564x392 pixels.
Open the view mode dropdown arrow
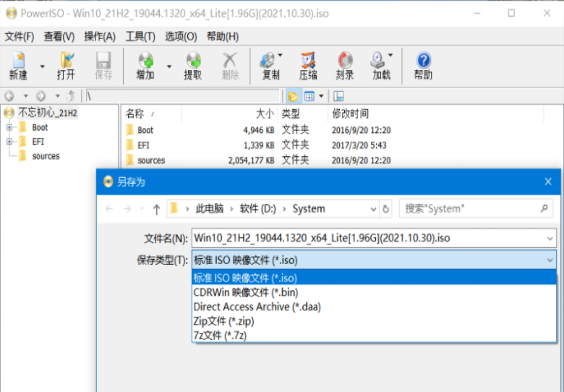(x=321, y=96)
